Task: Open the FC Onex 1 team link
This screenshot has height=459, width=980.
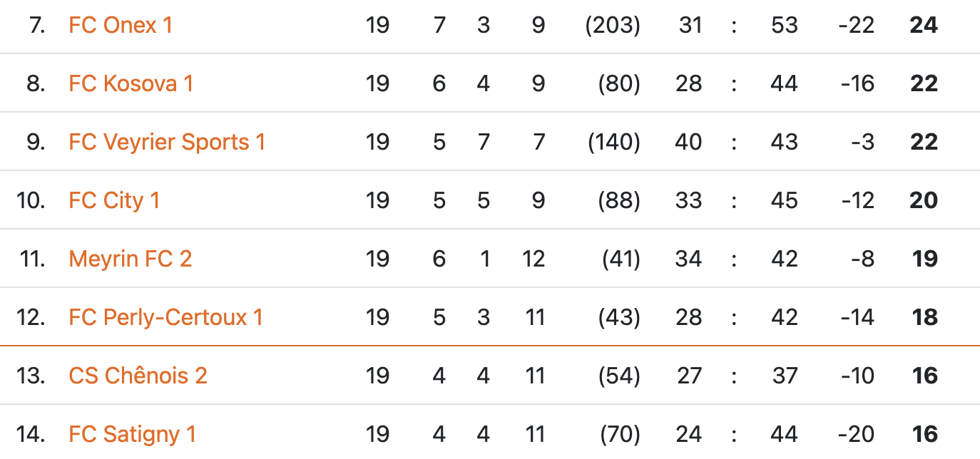Action: click(x=121, y=26)
